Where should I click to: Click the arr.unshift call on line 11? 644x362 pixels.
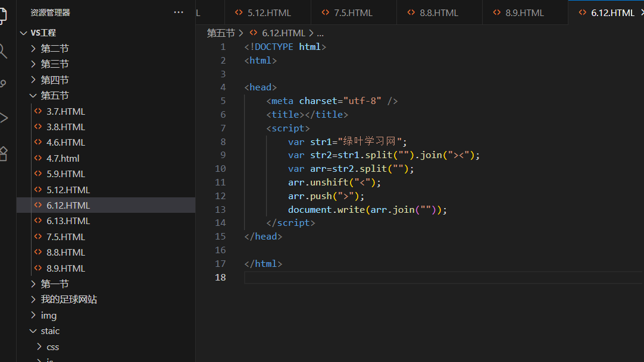pos(334,182)
